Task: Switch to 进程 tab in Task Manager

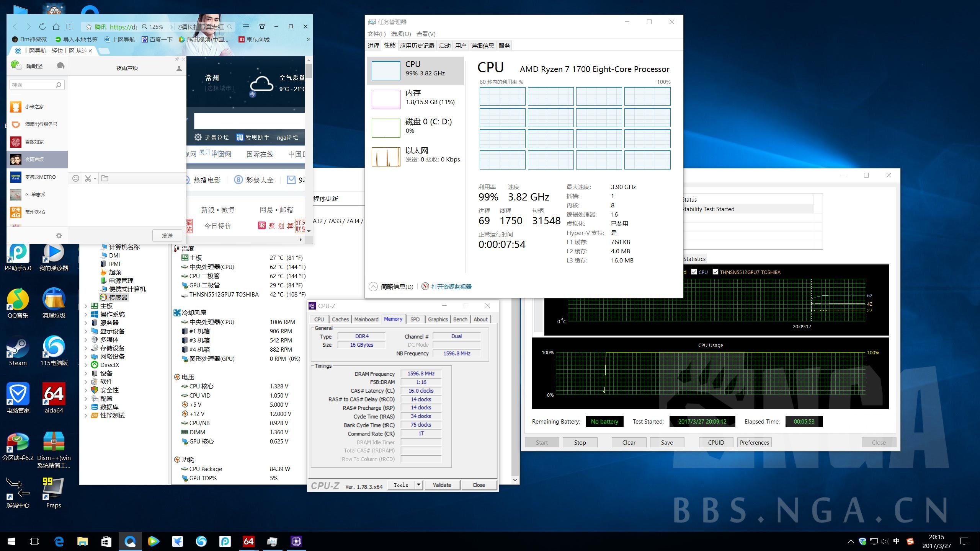Action: click(373, 46)
